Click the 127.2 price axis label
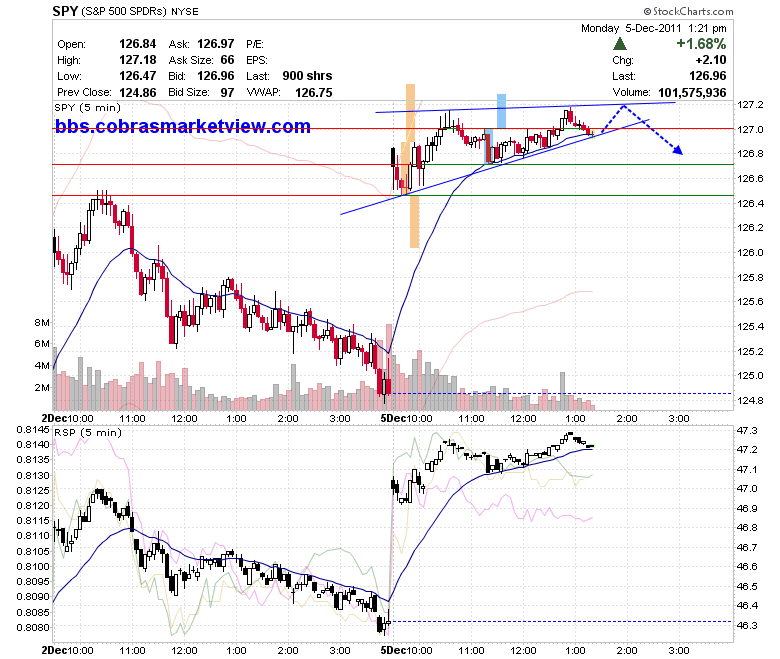 pyautogui.click(x=750, y=104)
